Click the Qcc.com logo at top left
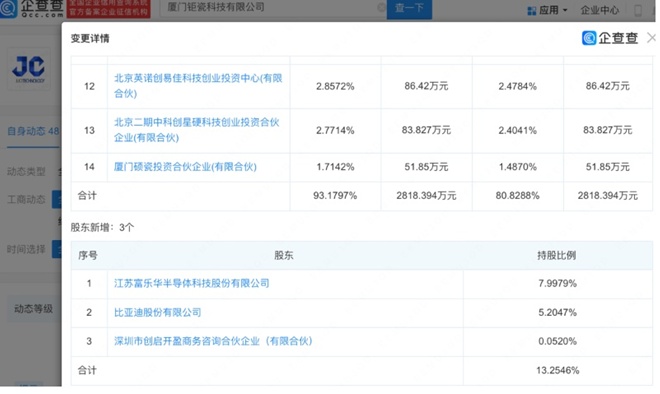 (x=32, y=8)
